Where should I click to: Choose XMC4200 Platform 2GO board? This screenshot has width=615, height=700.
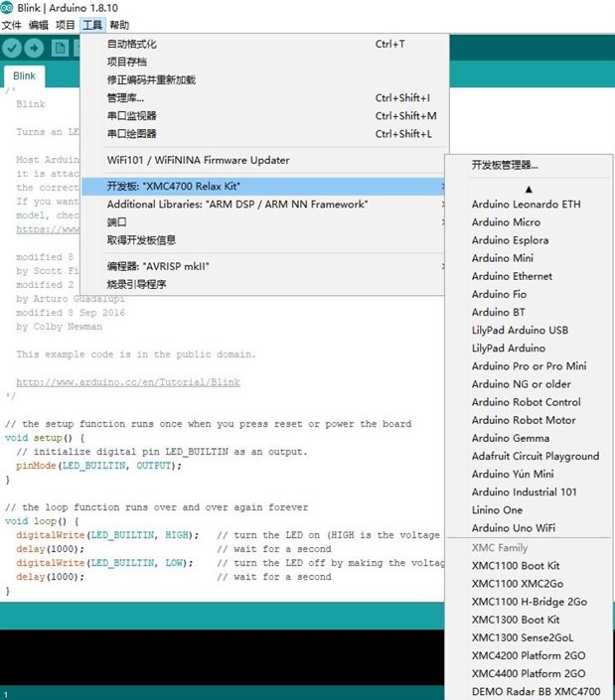click(x=530, y=655)
